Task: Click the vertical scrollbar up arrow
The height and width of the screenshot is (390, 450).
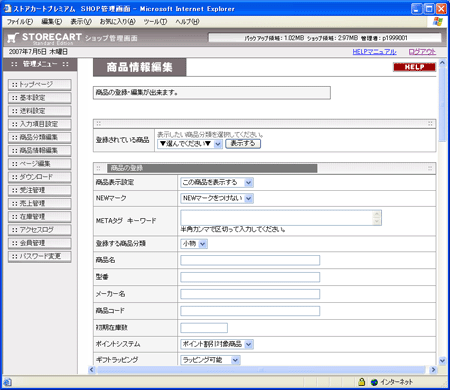Action: point(442,62)
